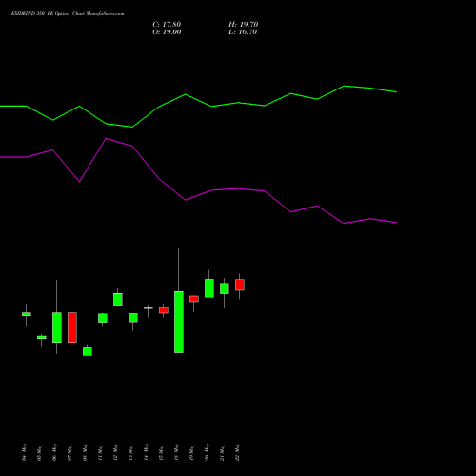Viewport: 476px width, 476px height.
Task: Click the 21 May date label
Action: pos(223,452)
